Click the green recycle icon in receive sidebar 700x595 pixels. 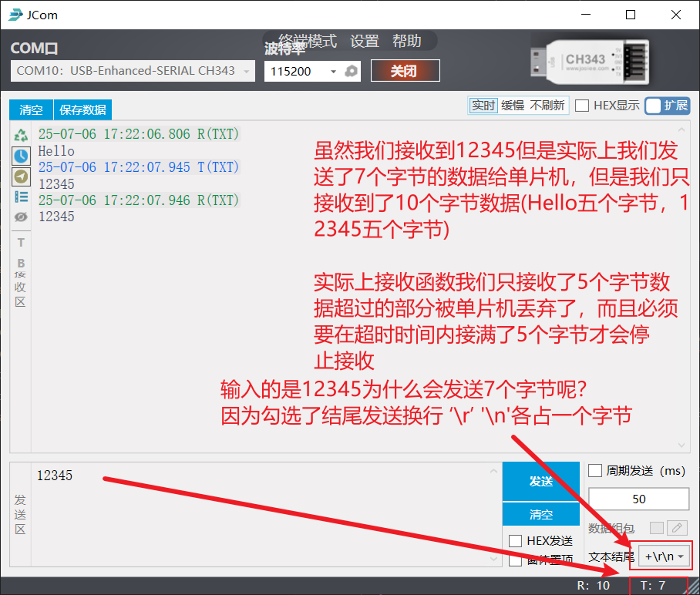click(x=21, y=135)
